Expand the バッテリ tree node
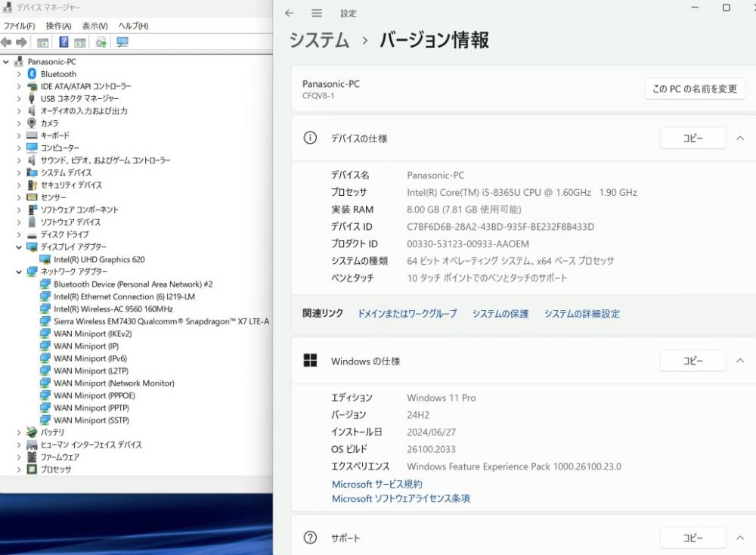The height and width of the screenshot is (555, 756). [19, 433]
